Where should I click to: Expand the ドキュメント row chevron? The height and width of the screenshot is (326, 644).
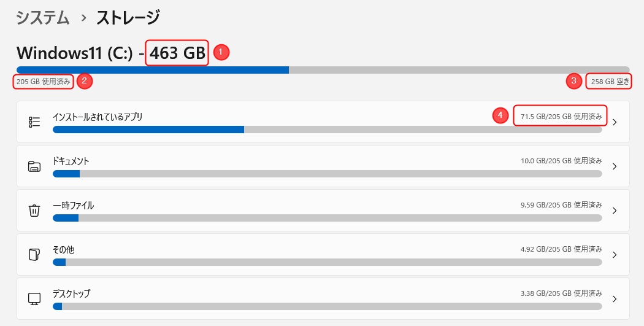pyautogui.click(x=615, y=166)
